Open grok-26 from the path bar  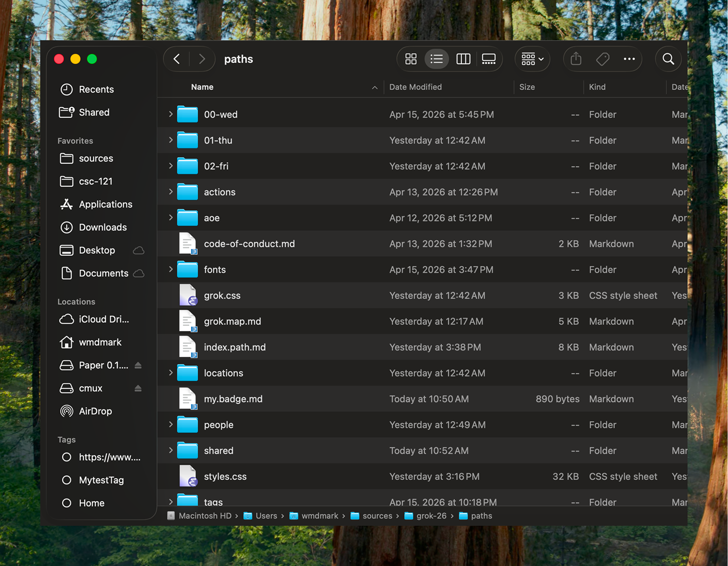click(432, 516)
